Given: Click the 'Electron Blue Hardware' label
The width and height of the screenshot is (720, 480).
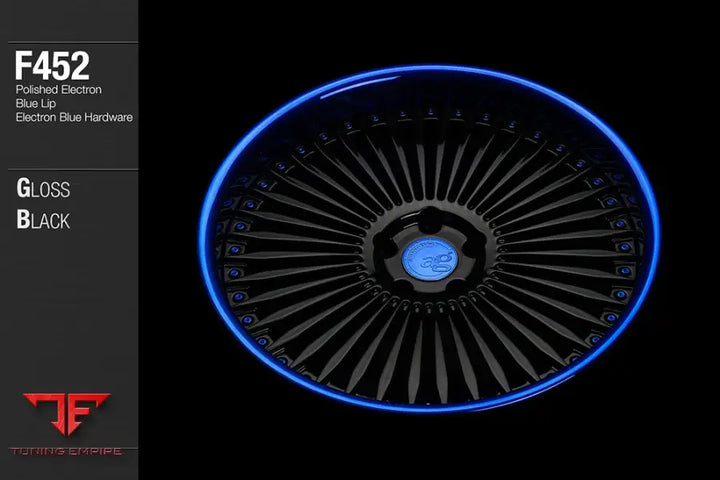Looking at the screenshot, I should [x=75, y=117].
